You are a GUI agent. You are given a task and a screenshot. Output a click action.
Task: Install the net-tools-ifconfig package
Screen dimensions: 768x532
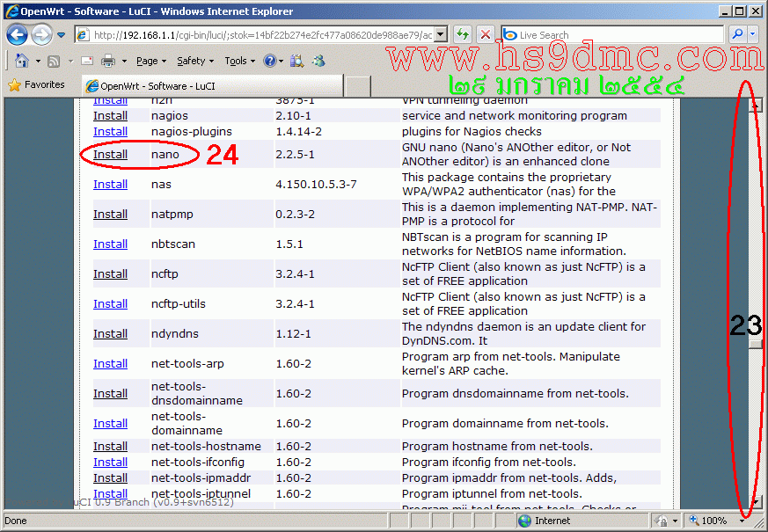[x=110, y=462]
